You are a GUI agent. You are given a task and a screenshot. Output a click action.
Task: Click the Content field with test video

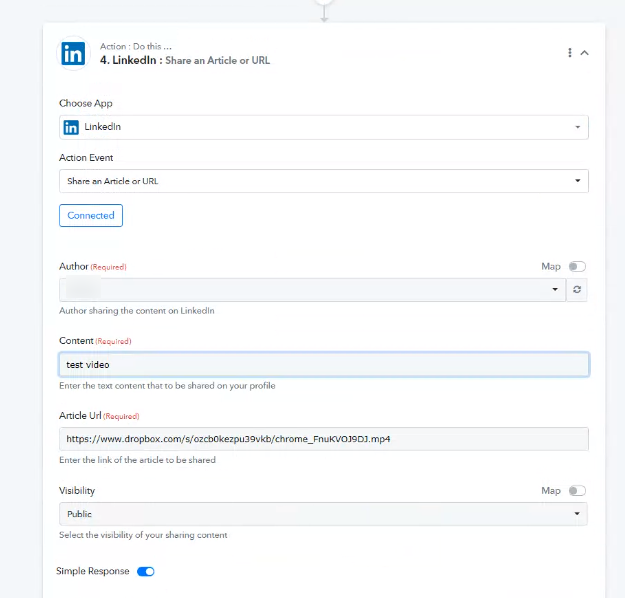(324, 364)
